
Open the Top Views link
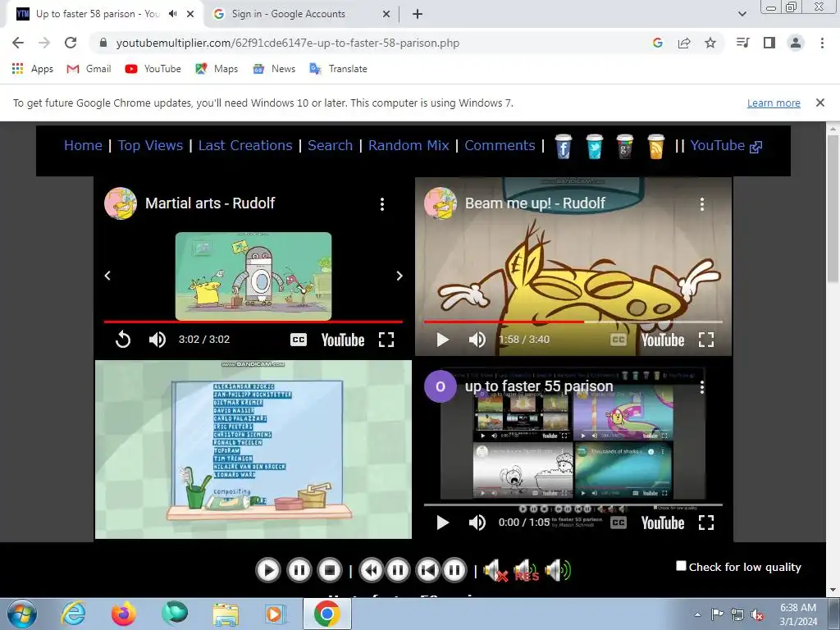coord(151,145)
